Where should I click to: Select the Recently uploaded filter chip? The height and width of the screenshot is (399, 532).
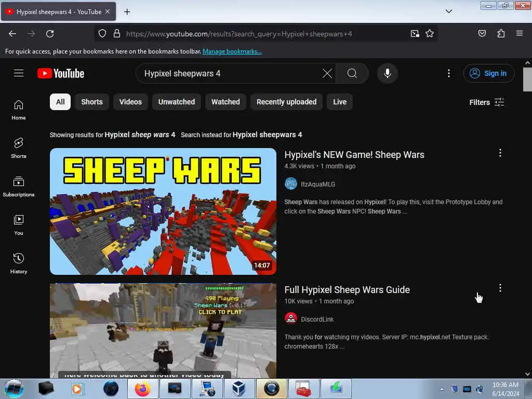pos(286,102)
